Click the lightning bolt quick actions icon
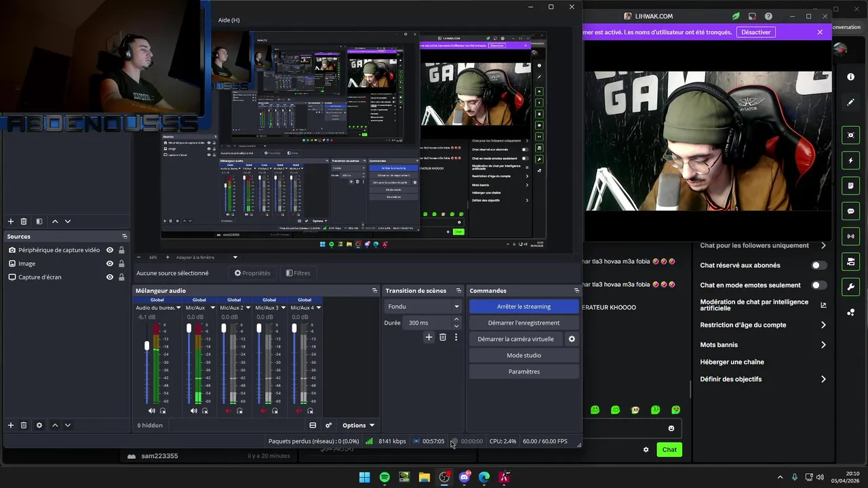This screenshot has width=868, height=488. click(x=851, y=161)
